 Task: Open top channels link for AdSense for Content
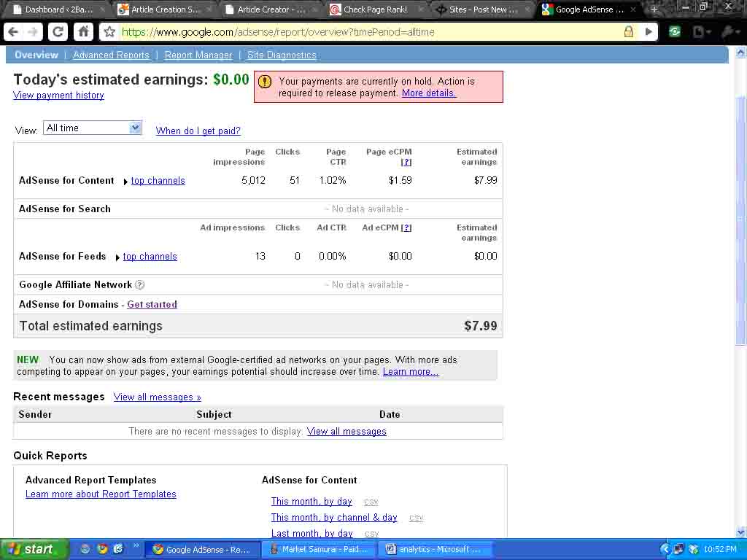pyautogui.click(x=158, y=181)
